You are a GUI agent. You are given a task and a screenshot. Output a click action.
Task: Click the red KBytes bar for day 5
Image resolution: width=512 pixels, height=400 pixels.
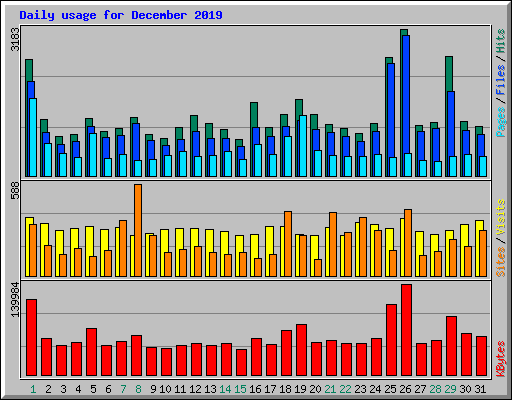(92, 352)
